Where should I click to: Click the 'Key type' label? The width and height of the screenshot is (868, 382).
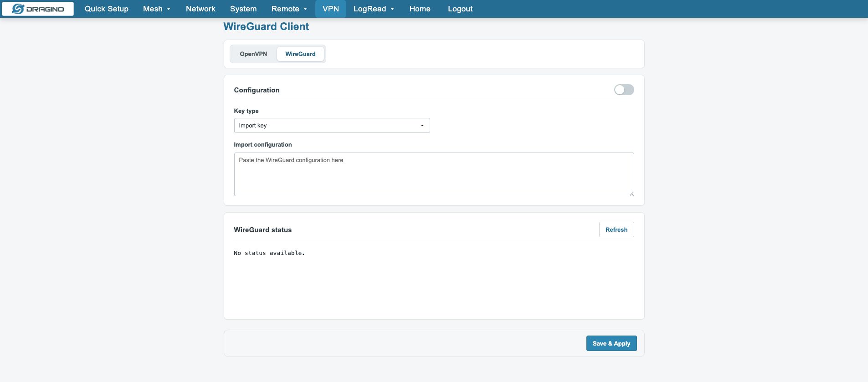(246, 111)
